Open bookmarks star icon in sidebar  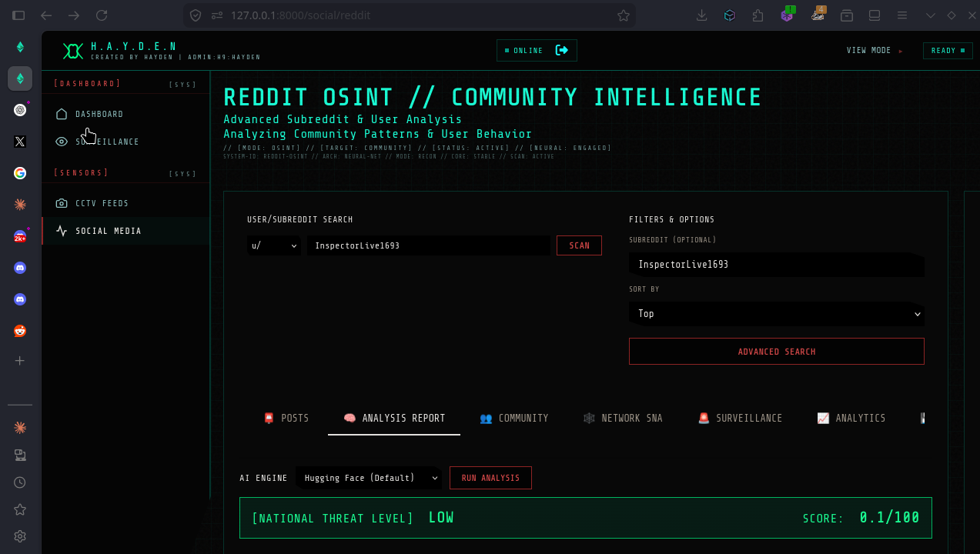pyautogui.click(x=20, y=509)
